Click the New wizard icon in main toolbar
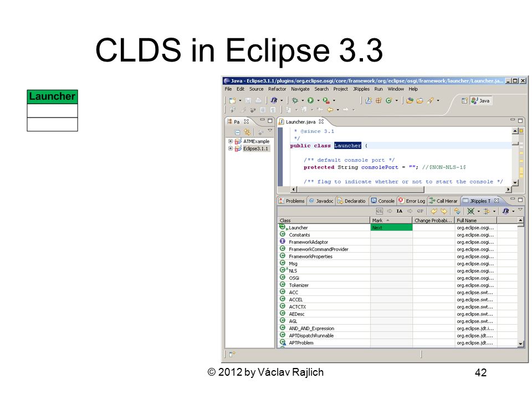The height and width of the screenshot is (399, 532). coord(232,100)
